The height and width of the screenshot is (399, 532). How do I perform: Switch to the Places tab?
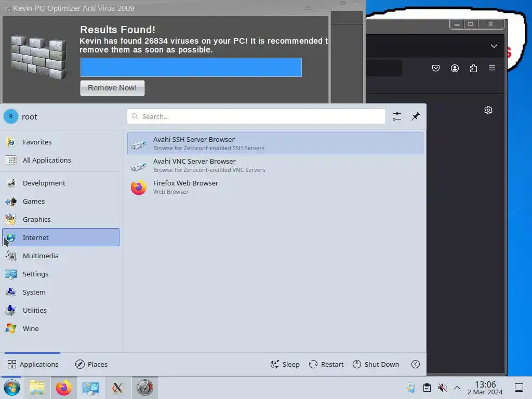click(91, 364)
